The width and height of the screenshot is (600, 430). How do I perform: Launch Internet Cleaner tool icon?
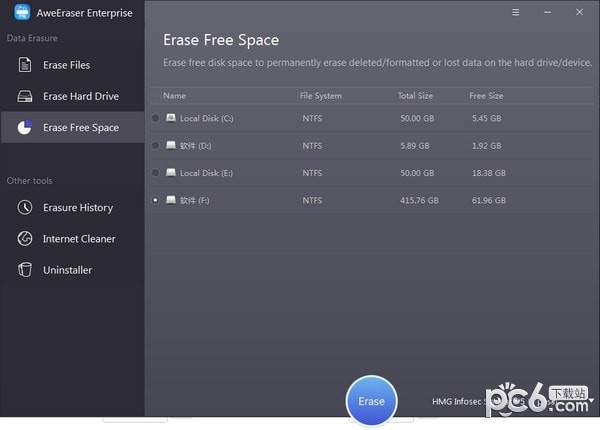coord(25,239)
